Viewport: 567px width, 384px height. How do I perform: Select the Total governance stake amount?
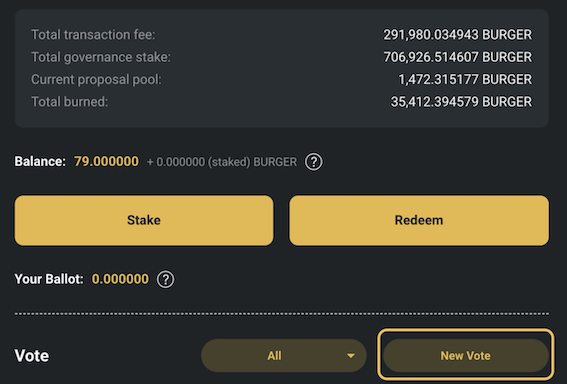coord(457,57)
